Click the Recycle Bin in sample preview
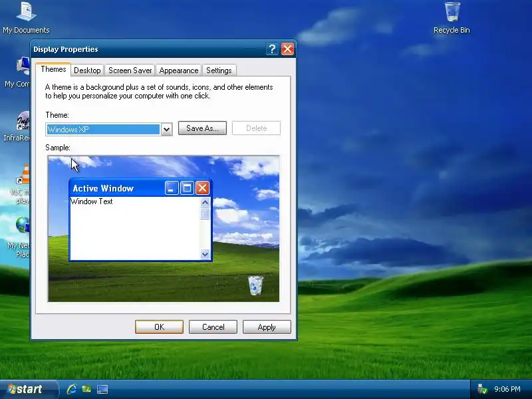This screenshot has width=532, height=399. click(x=255, y=285)
